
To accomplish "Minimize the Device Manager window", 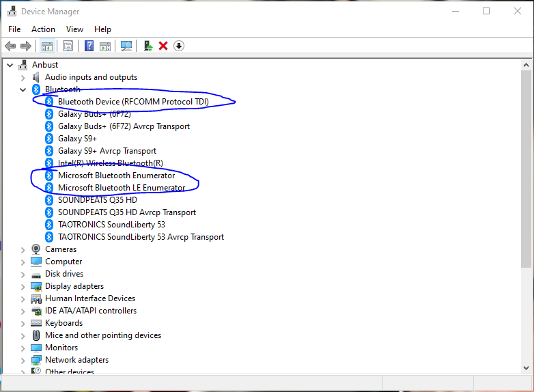I will [455, 11].
